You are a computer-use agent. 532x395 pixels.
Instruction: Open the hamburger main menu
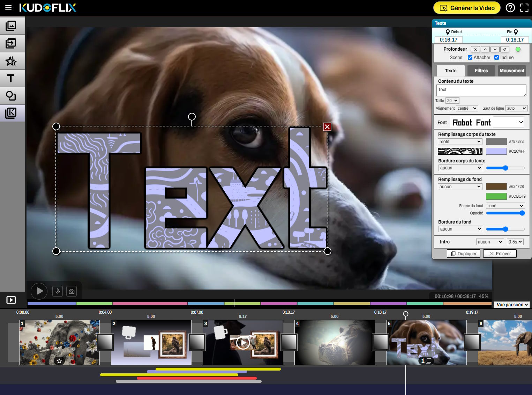8,8
